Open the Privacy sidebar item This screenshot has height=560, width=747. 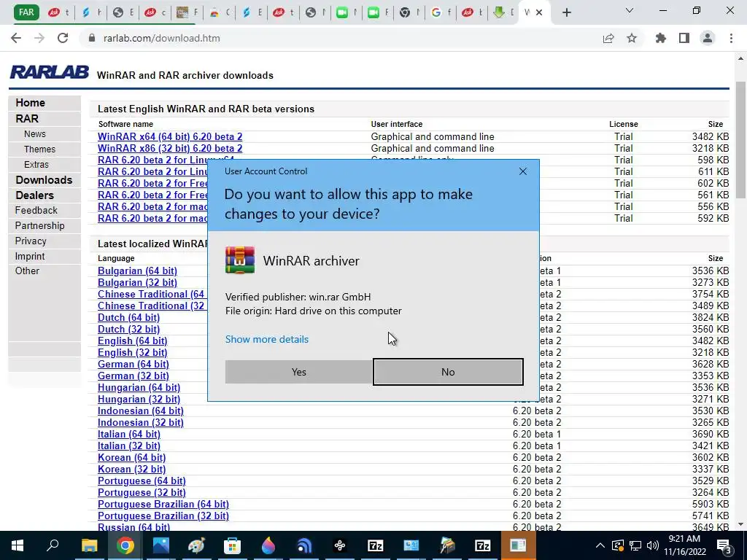(31, 241)
